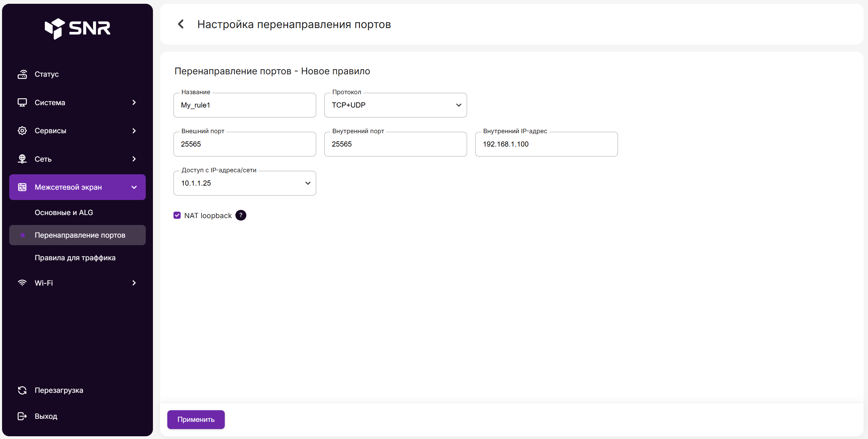Uncheck the NAT loopback checkbox
The height and width of the screenshot is (439, 868).
pos(177,215)
